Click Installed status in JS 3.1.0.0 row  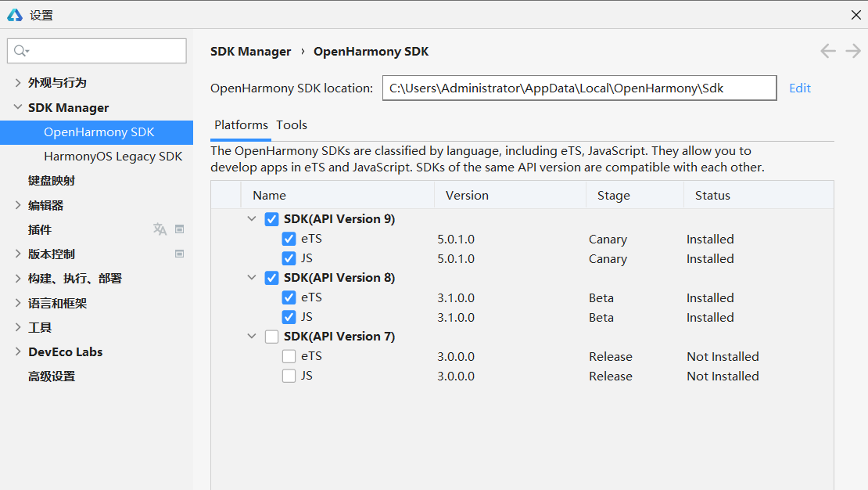[710, 318]
